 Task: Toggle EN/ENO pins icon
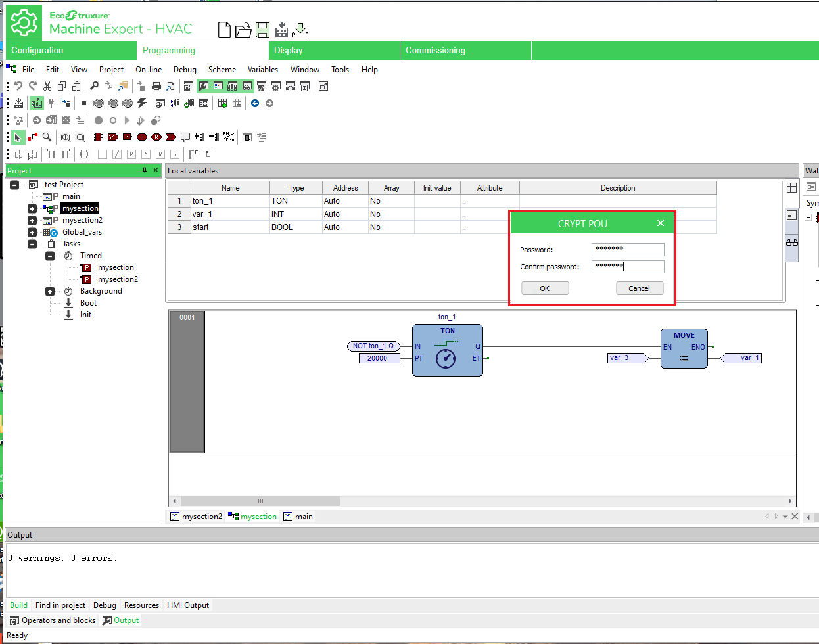click(x=229, y=137)
